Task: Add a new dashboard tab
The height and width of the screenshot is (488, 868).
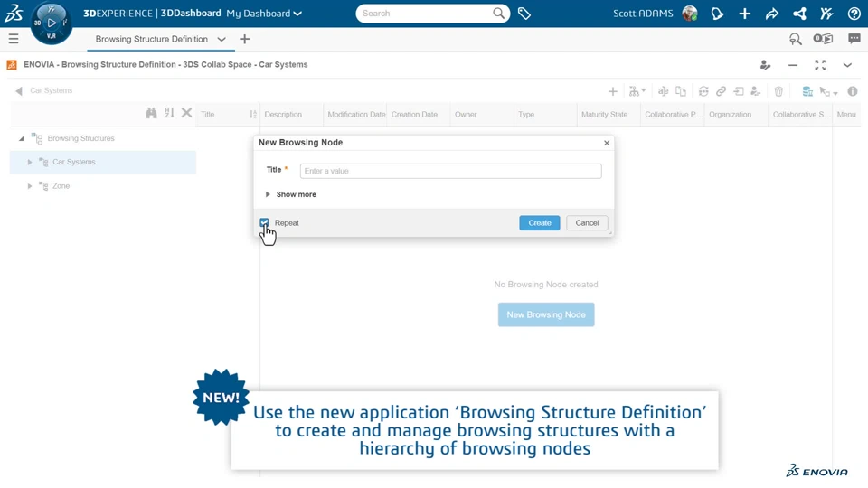Action: pos(245,39)
